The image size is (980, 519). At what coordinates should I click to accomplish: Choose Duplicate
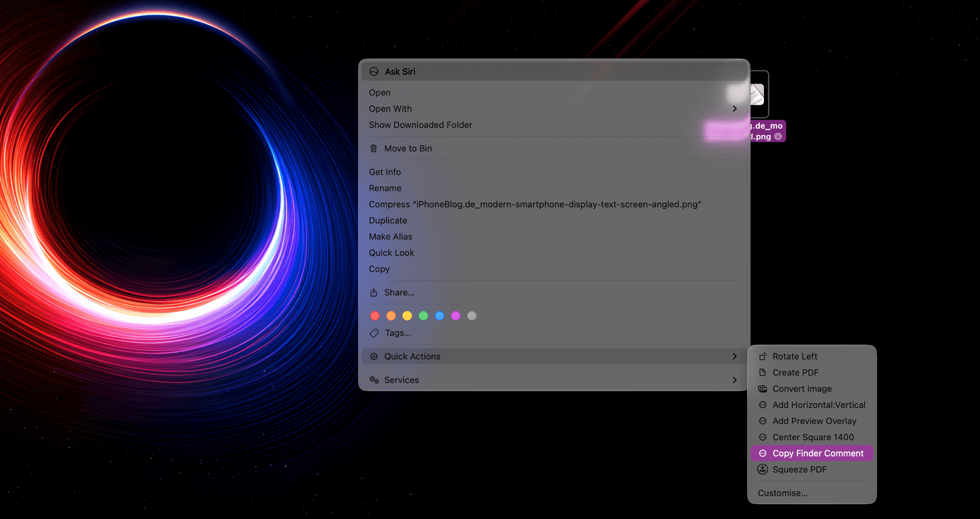(x=554, y=221)
